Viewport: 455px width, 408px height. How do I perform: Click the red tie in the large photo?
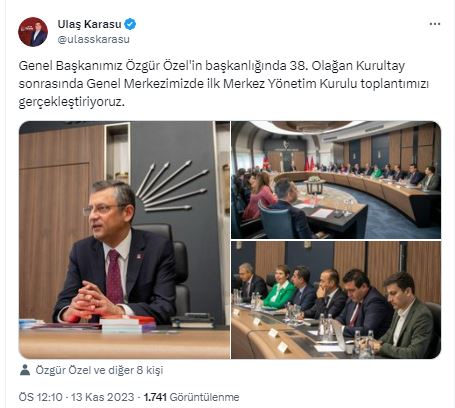(x=114, y=276)
